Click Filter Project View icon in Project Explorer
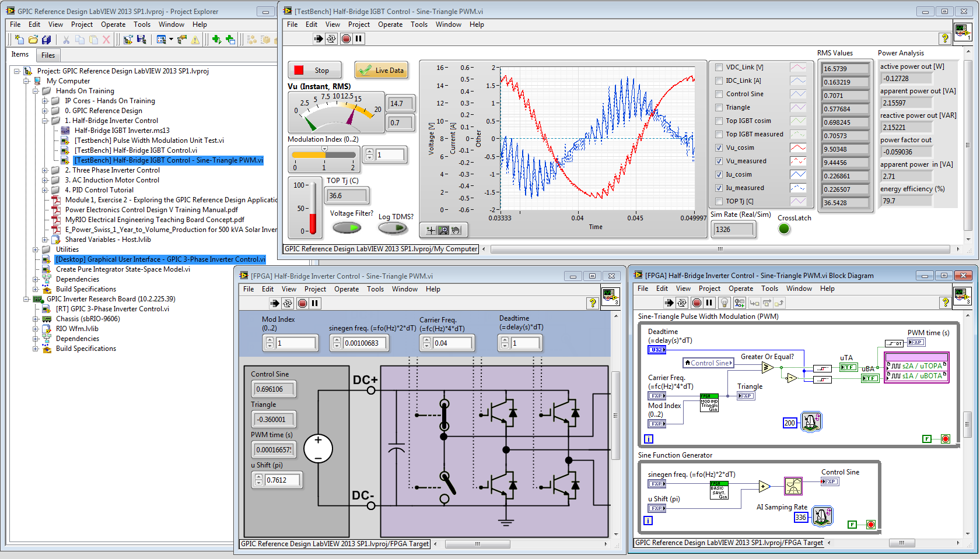Viewport: 980px width, 559px height. point(161,39)
